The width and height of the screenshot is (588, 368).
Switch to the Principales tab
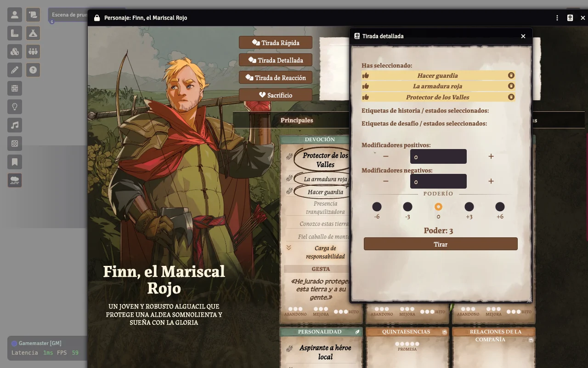pos(297,120)
